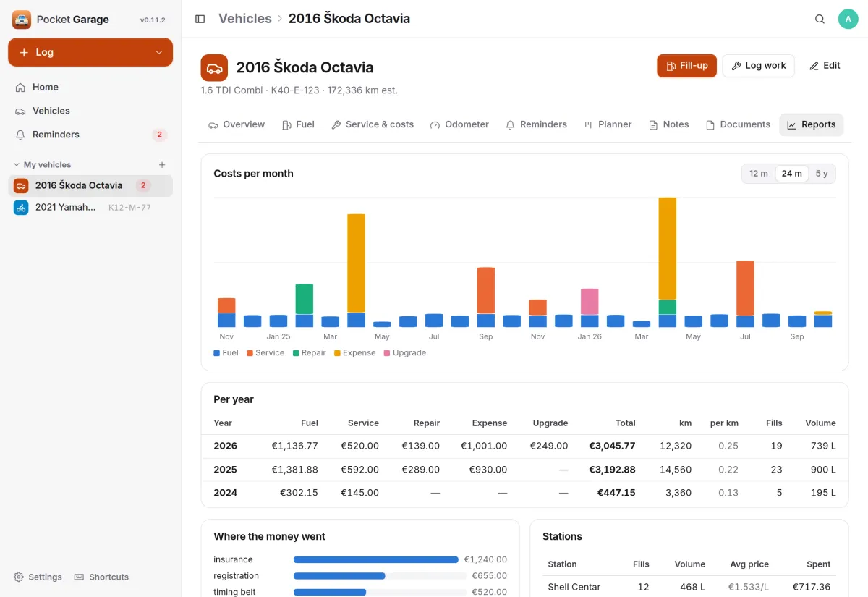Click the Reminders badge showing 2
This screenshot has width=868, height=597.
[x=159, y=135]
